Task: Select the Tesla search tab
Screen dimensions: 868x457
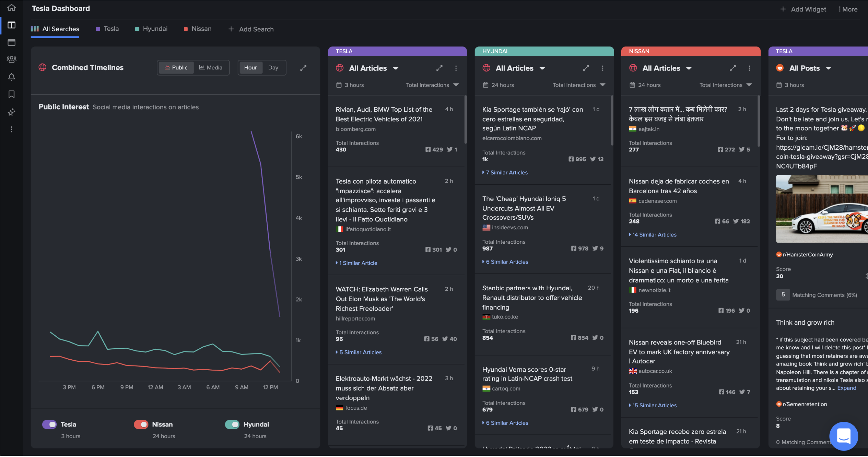Action: 107,29
